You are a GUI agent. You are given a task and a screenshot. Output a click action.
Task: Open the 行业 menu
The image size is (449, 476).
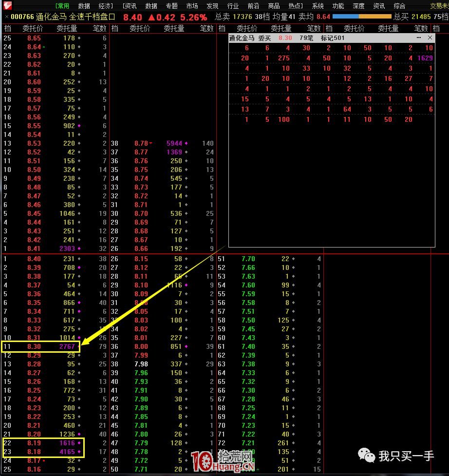click(233, 6)
